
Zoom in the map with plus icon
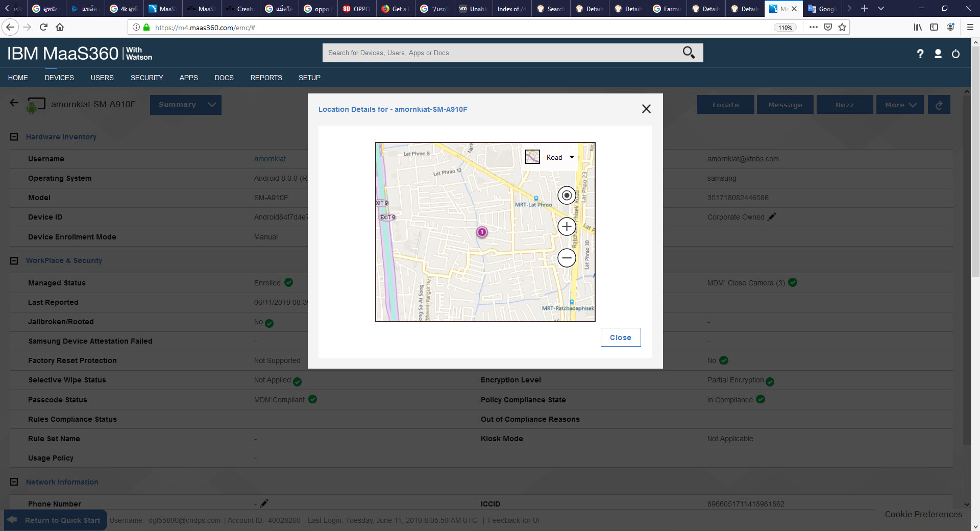(567, 227)
